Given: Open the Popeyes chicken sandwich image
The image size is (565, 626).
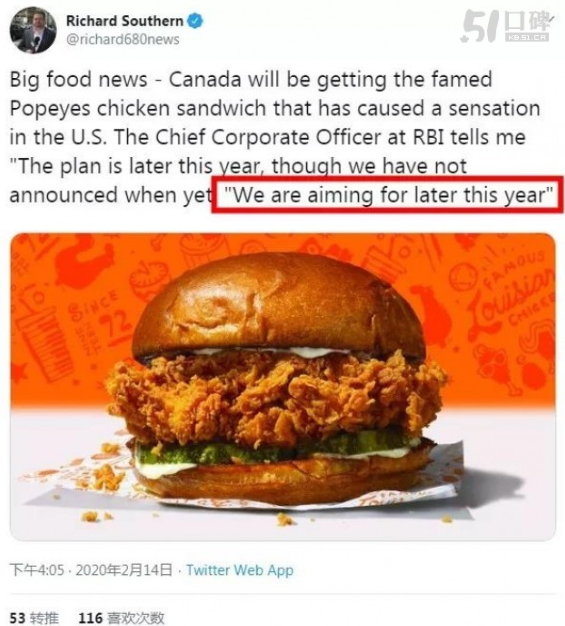Looking at the screenshot, I should [x=283, y=386].
